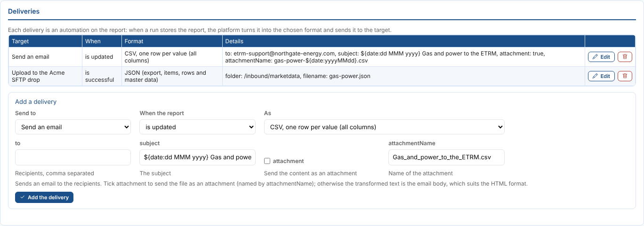Edit the Send an email delivery
This screenshot has height=226, width=644.
point(601,57)
